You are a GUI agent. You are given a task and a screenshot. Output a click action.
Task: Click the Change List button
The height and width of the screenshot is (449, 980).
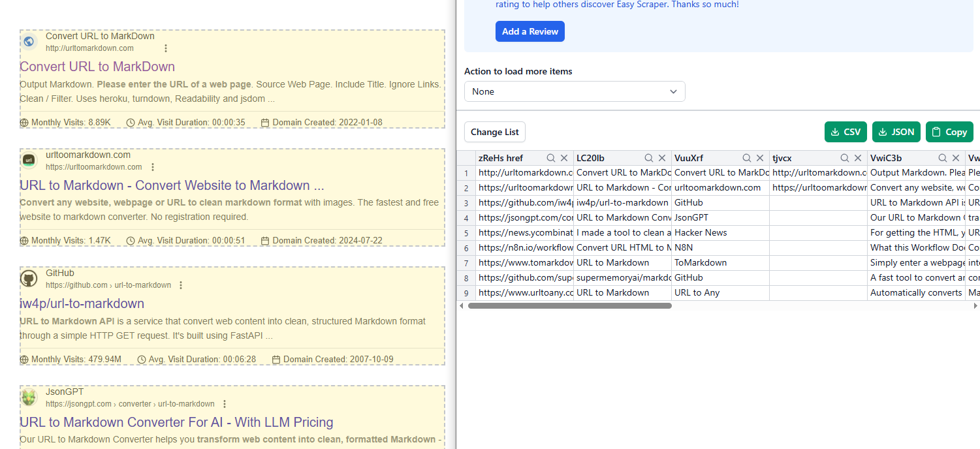pos(494,132)
